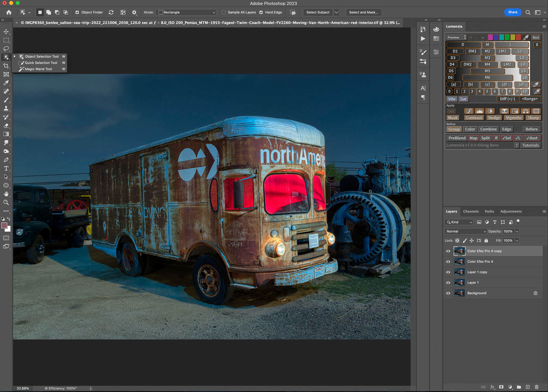Choose Magic Wand Tool from flyout

click(38, 69)
